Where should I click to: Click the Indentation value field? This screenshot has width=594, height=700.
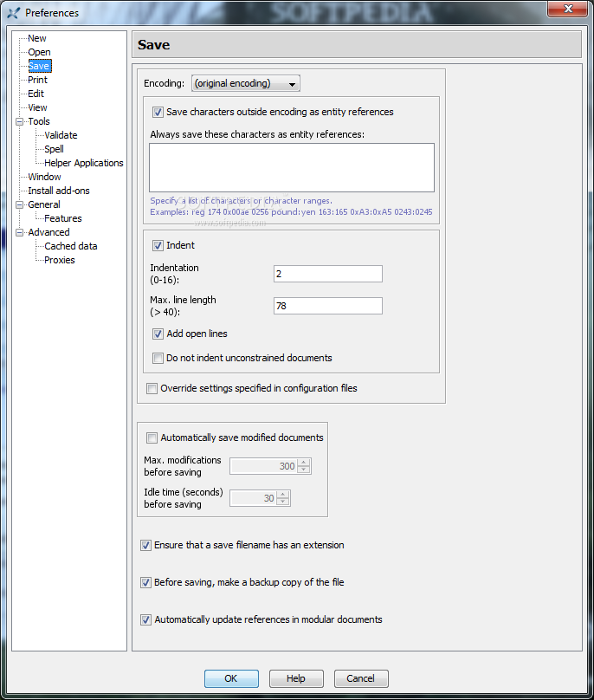[328, 274]
